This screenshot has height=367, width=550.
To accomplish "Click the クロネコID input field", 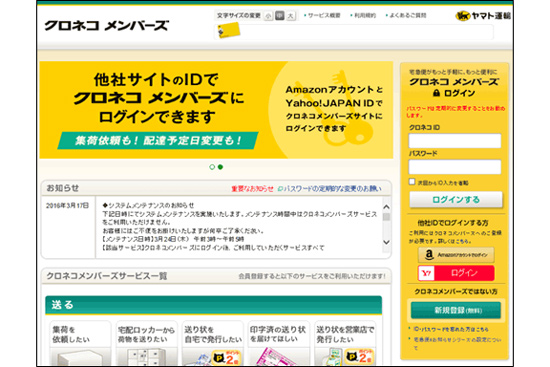I will pos(455,141).
